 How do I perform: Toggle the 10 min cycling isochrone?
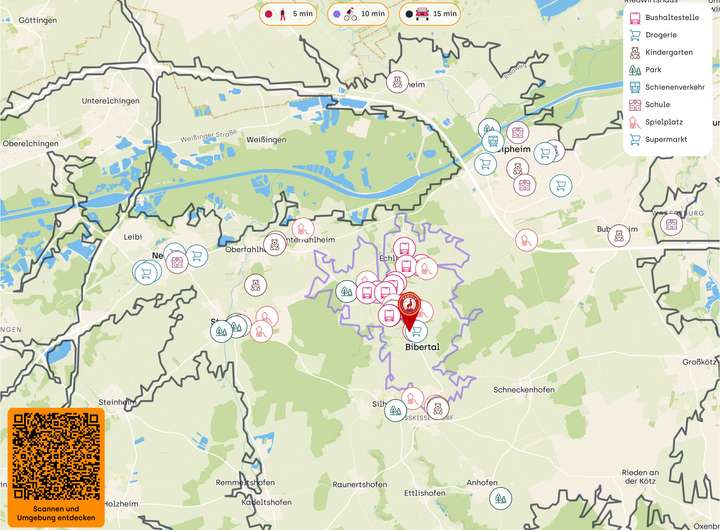coord(358,14)
